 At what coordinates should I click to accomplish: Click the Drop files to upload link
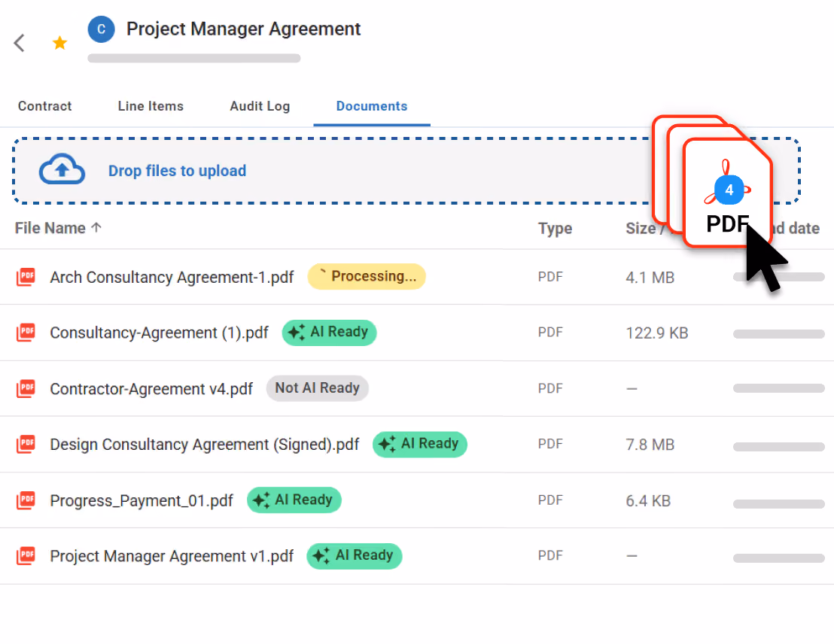(x=177, y=171)
